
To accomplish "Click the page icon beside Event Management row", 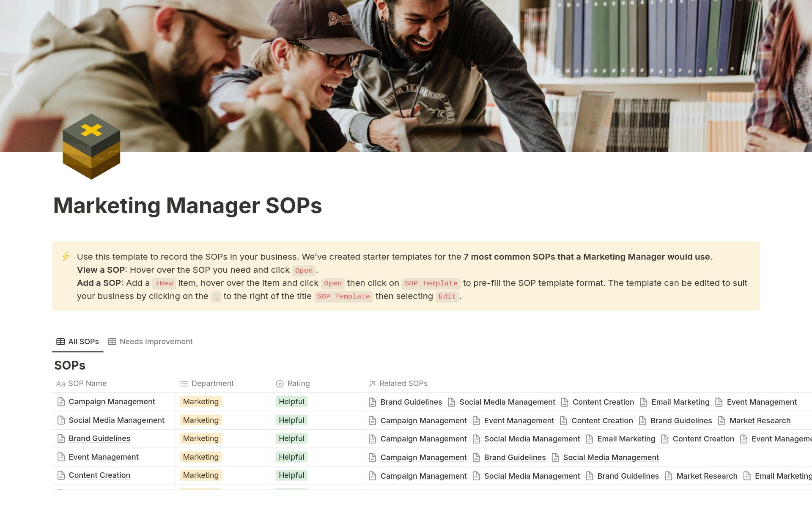I will 61,457.
